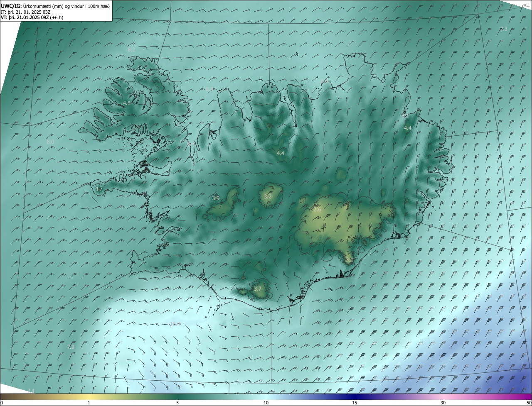Click the "Úrkomumætti (mm) og vindur í 100m hæð" title
The height and width of the screenshot is (406, 532).
[x=66, y=6]
